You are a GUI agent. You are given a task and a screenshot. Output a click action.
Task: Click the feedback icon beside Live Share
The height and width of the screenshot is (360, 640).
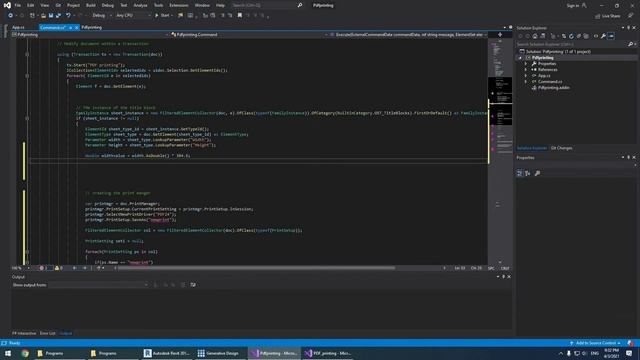631,16
